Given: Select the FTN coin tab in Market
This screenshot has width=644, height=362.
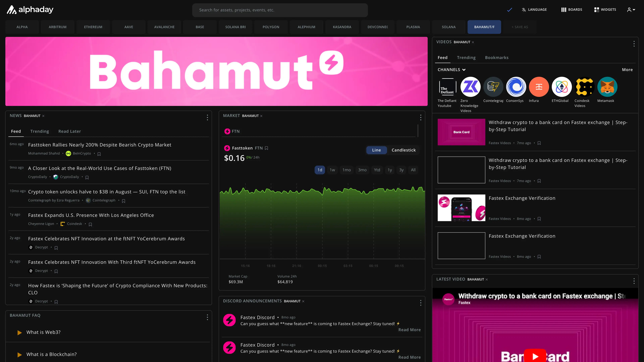Looking at the screenshot, I should (x=232, y=131).
